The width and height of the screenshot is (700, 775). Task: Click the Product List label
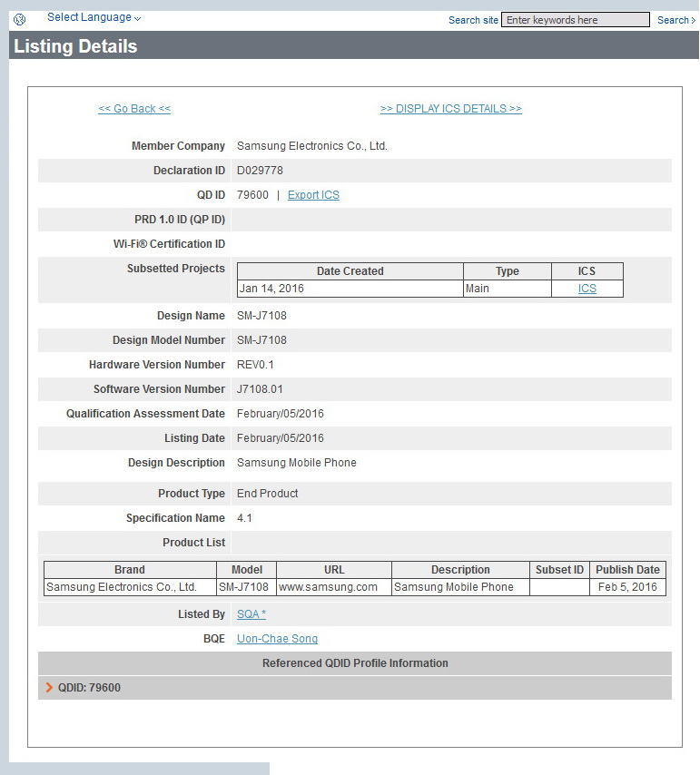193,543
